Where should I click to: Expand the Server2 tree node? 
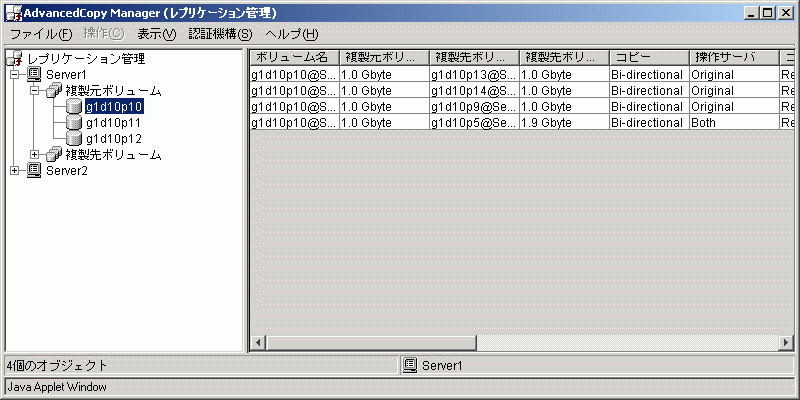coord(14,170)
